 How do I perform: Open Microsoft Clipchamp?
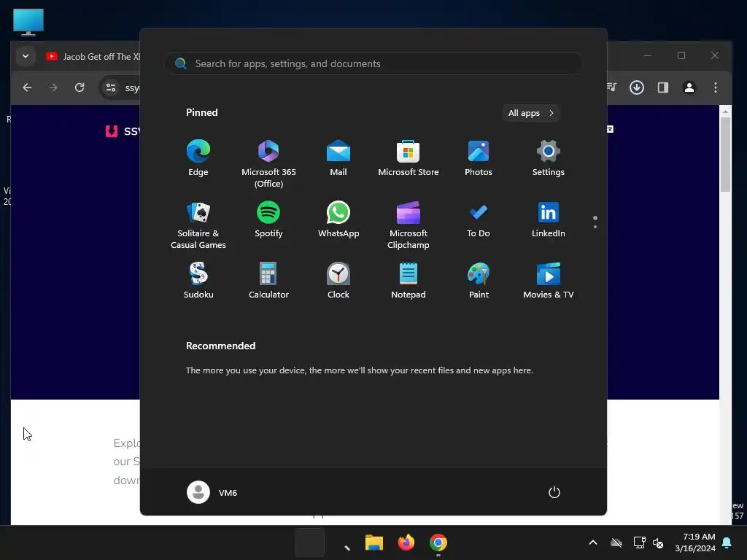pos(409,225)
